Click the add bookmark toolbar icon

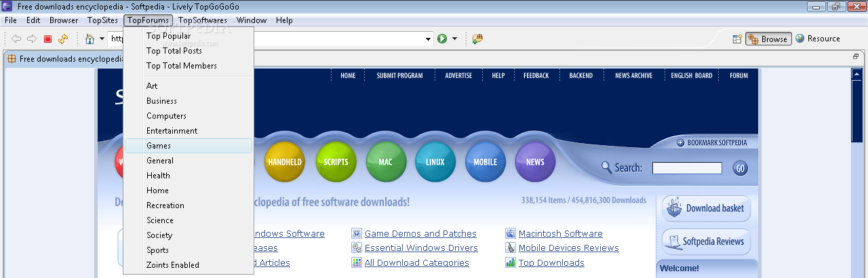pyautogui.click(x=477, y=39)
